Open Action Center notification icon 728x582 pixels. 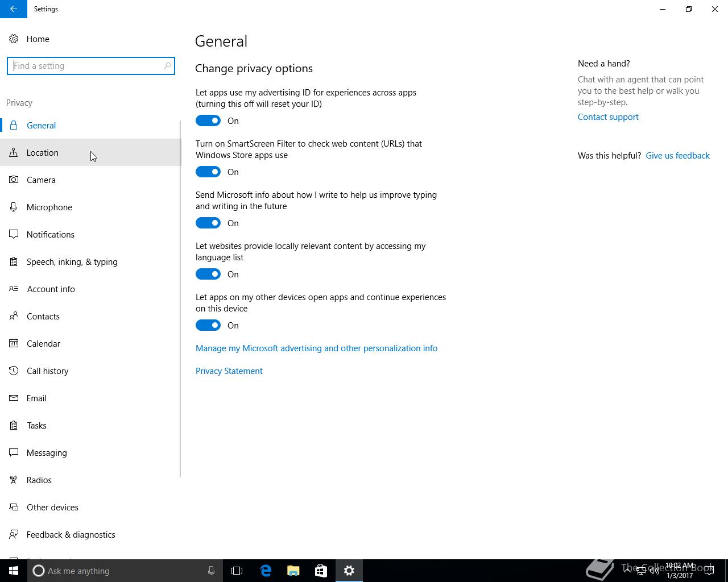coord(709,571)
